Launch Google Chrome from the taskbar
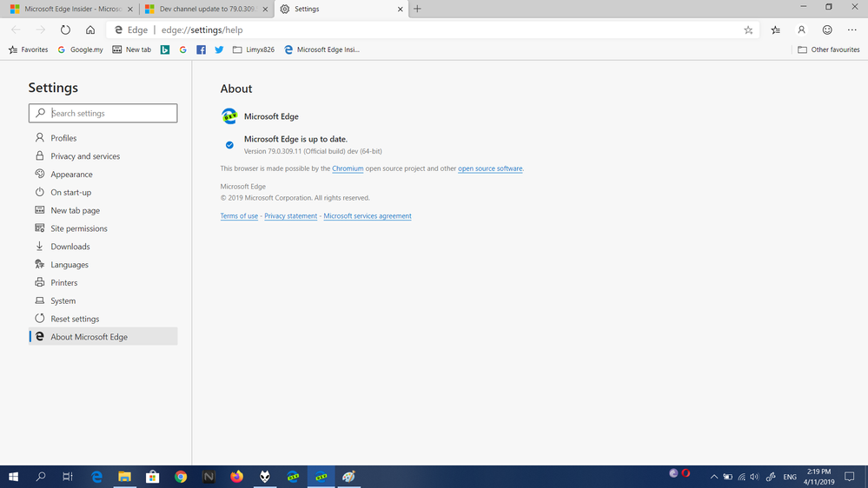Viewport: 868px width, 488px height. 181,477
